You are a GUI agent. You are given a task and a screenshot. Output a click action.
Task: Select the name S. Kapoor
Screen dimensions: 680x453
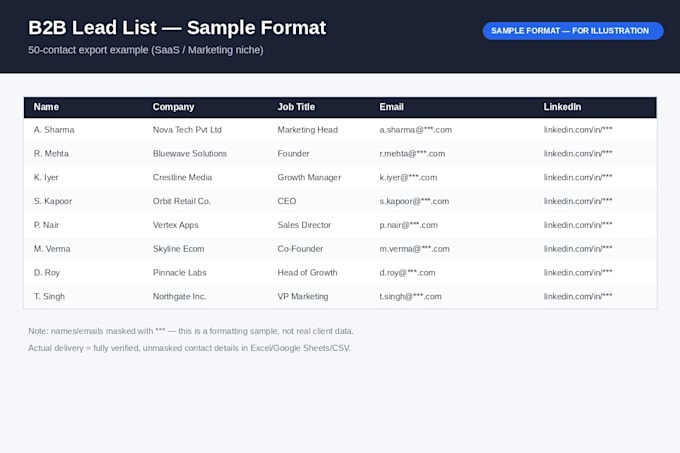pos(53,202)
